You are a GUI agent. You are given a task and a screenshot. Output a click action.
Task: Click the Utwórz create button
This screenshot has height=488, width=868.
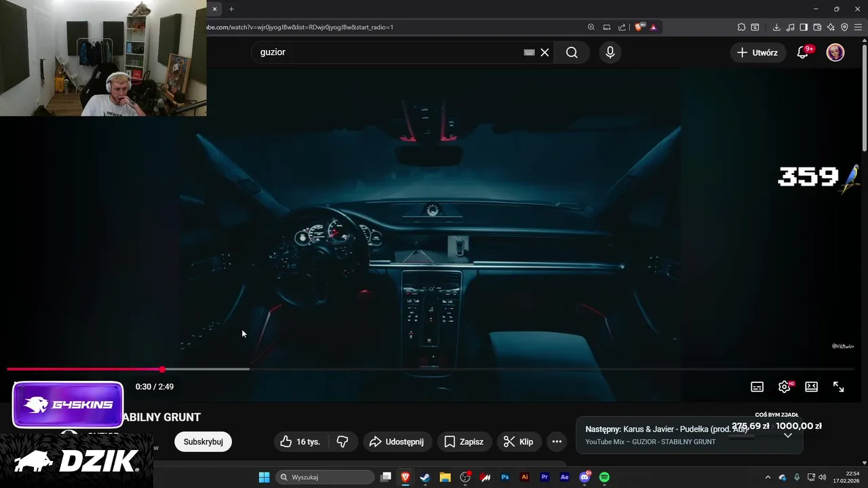pyautogui.click(x=758, y=52)
